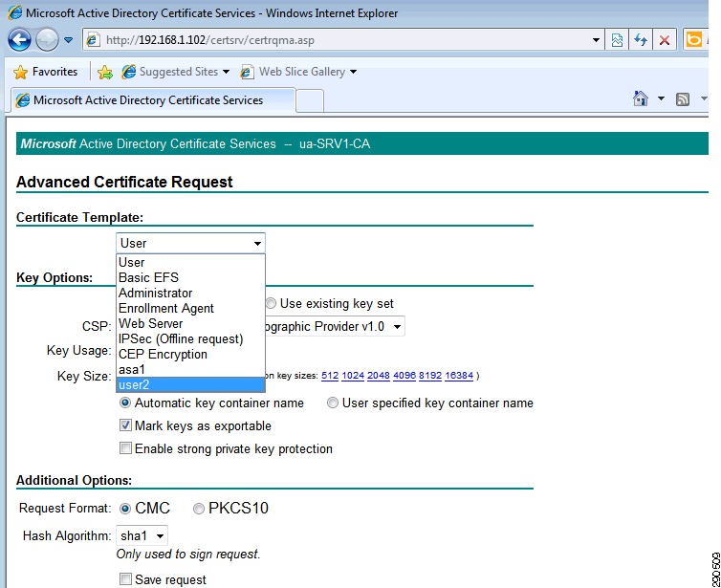Click the Advanced Certificate Request heading
This screenshot has width=721, height=588.
pyautogui.click(x=124, y=182)
